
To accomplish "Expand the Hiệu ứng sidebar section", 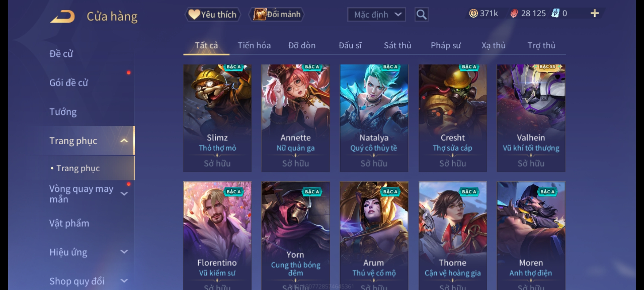I will click(x=124, y=252).
